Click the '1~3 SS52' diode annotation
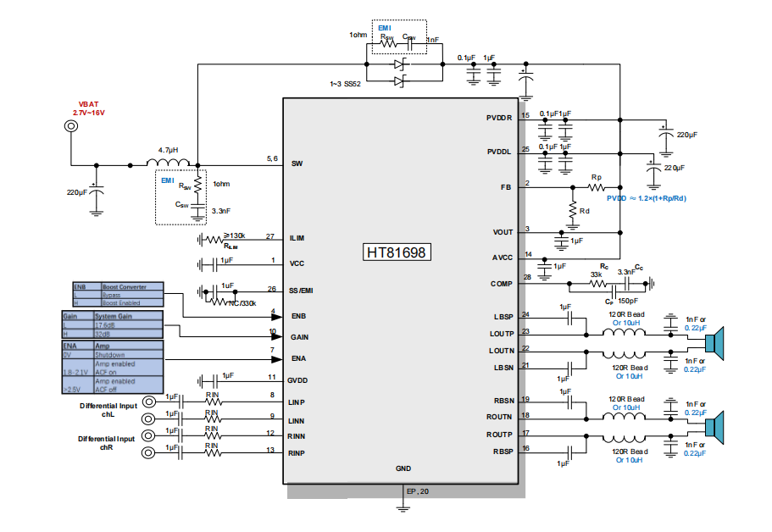772x532 pixels. 345,84
